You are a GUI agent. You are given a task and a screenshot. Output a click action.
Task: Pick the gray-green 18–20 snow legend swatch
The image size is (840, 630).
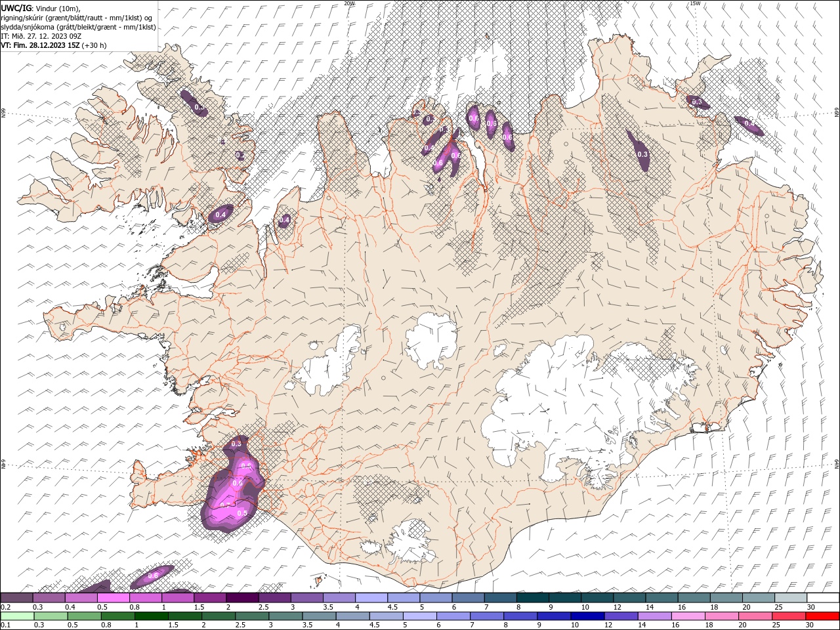click(726, 598)
